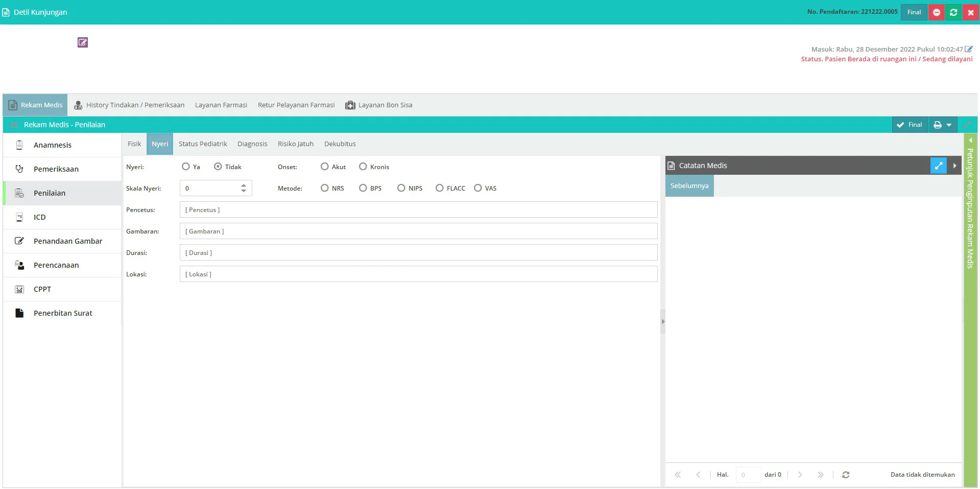
Task: Click the red minus button in header
Action: 937,12
